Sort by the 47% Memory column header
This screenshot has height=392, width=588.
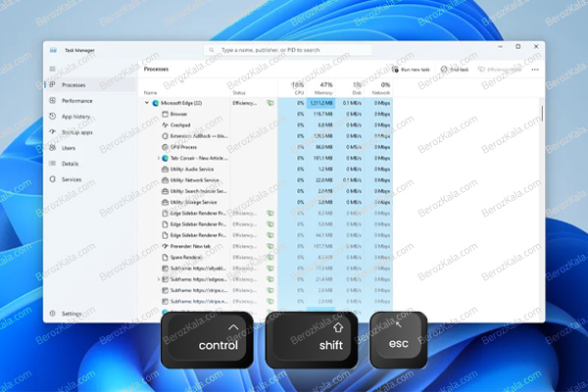321,88
